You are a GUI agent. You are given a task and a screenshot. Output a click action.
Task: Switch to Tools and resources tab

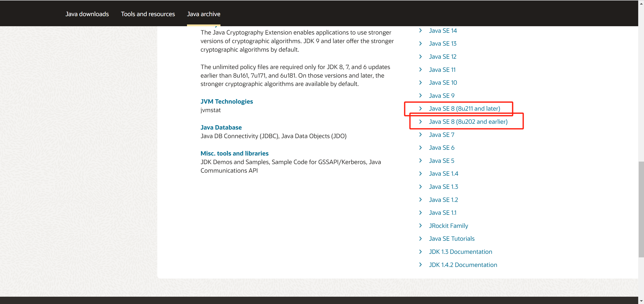(x=148, y=14)
